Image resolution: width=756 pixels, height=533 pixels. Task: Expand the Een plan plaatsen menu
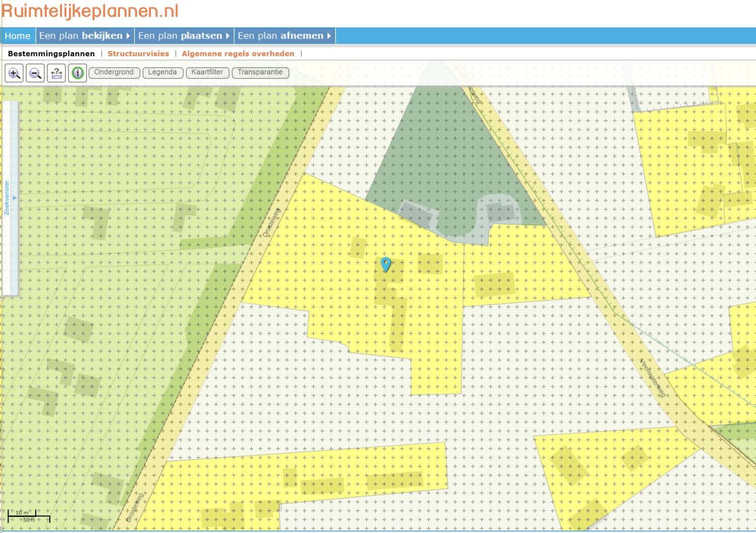[183, 35]
